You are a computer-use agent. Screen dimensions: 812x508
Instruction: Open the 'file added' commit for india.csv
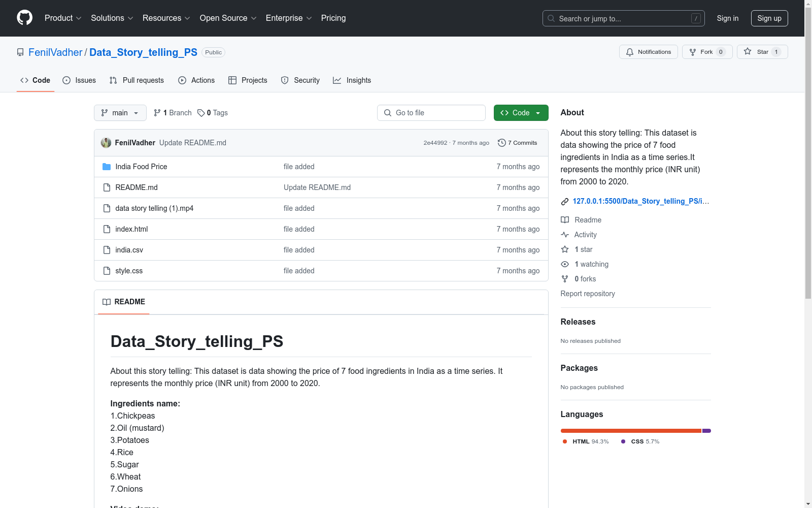pos(299,250)
